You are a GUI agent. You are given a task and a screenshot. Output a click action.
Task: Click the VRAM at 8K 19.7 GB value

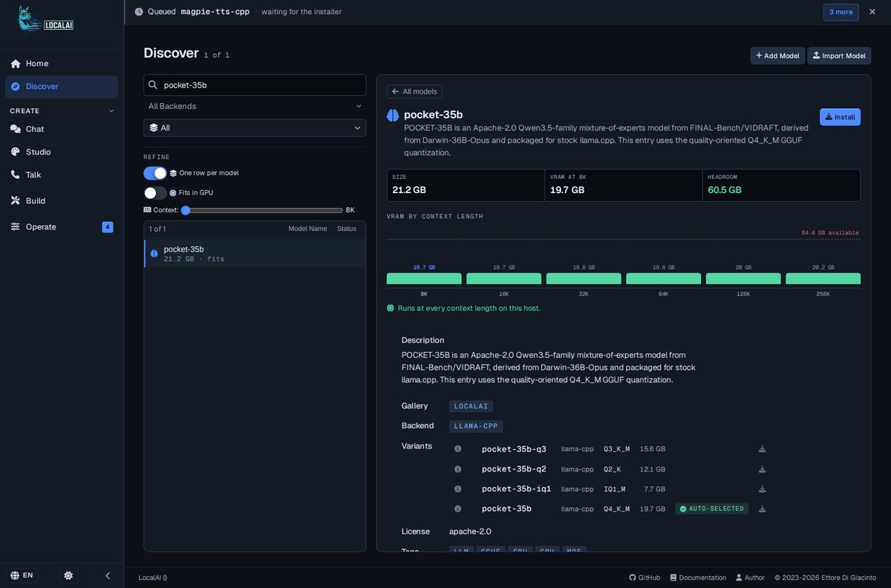567,190
